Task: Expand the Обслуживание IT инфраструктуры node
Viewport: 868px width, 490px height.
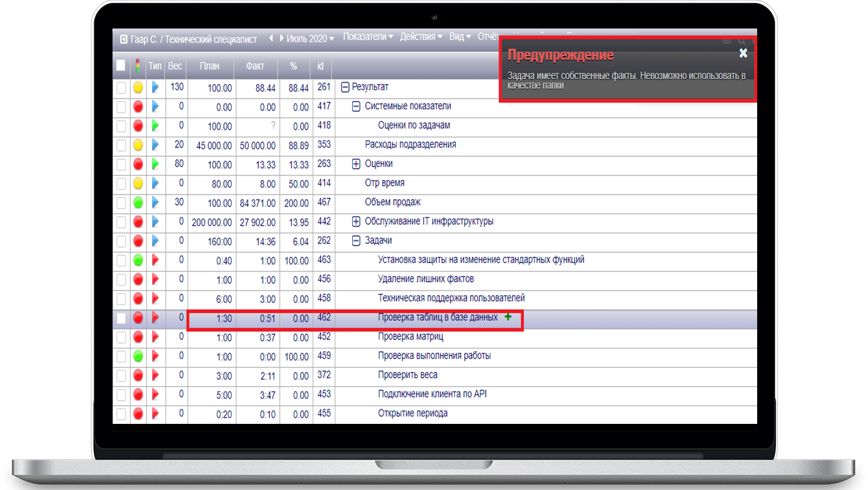Action: click(356, 222)
